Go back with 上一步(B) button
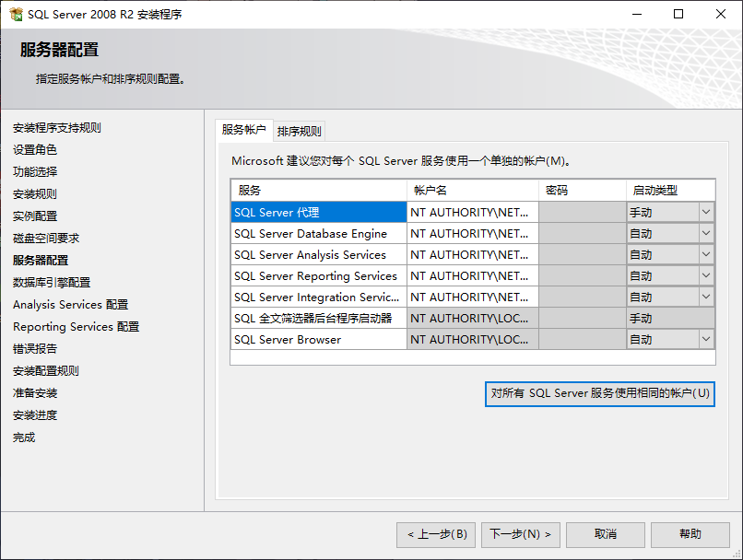Image resolution: width=743 pixels, height=560 pixels. [436, 535]
